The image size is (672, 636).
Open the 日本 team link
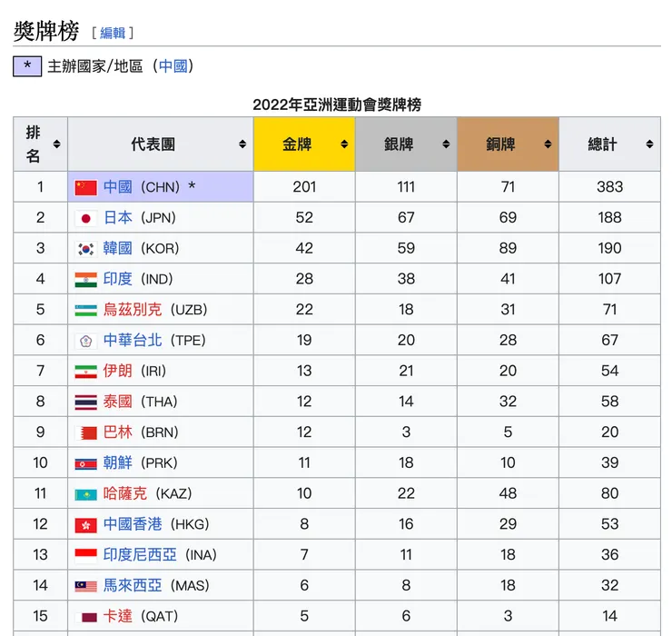click(117, 217)
